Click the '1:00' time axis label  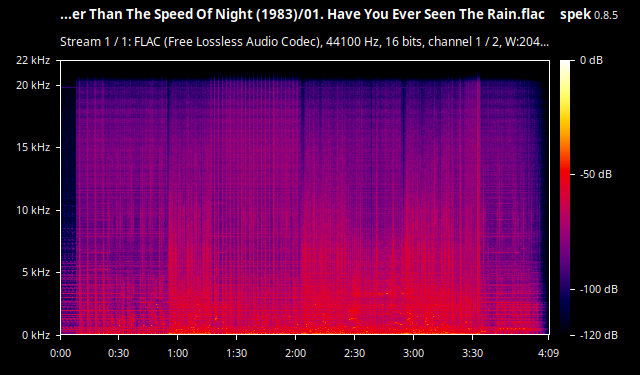point(178,353)
